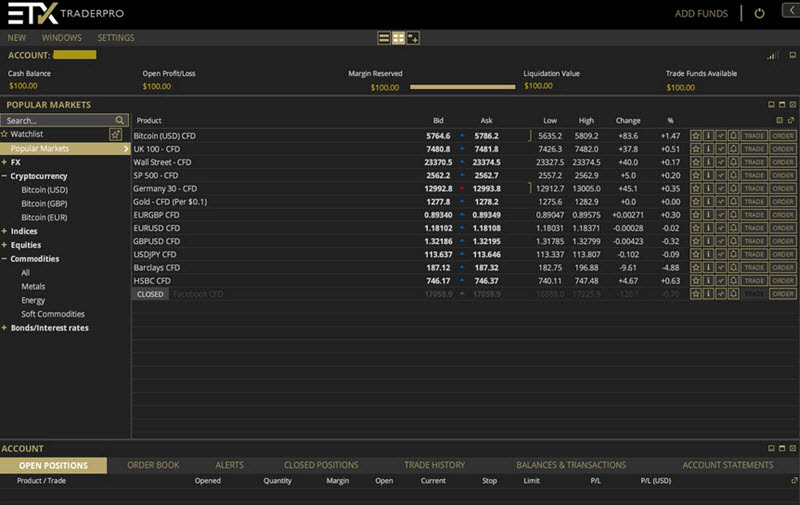Open chart icon for EURGBP CFD
800x505 pixels.
coord(720,215)
